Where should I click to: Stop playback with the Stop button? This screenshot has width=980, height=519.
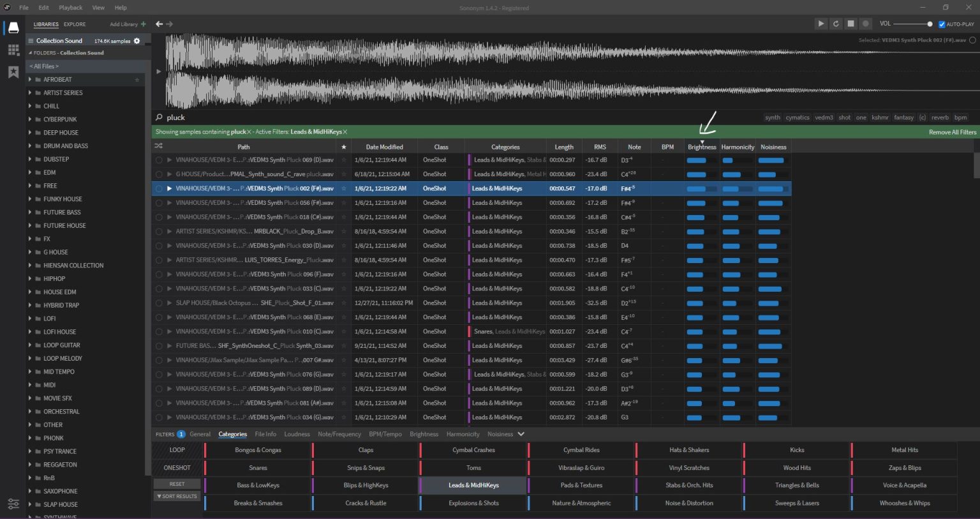coord(850,24)
